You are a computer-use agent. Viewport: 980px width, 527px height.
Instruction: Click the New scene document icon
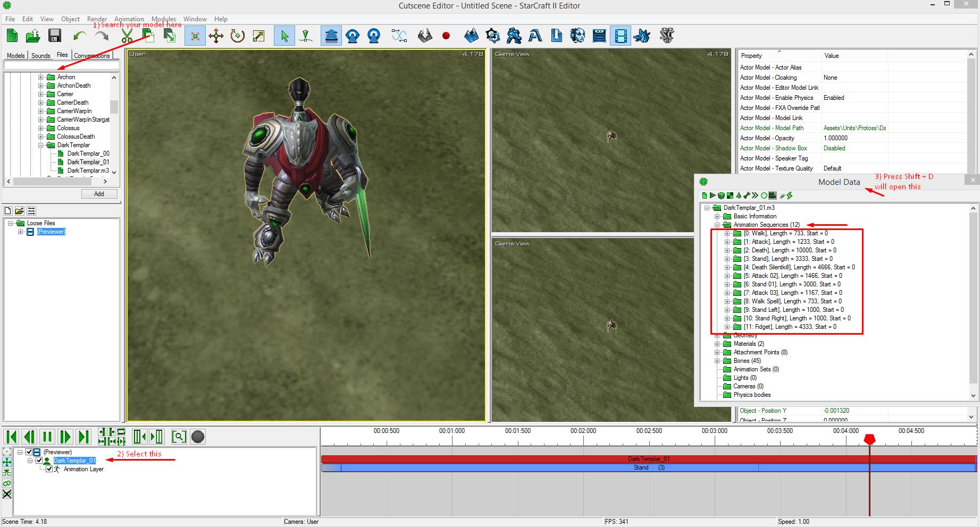12,36
